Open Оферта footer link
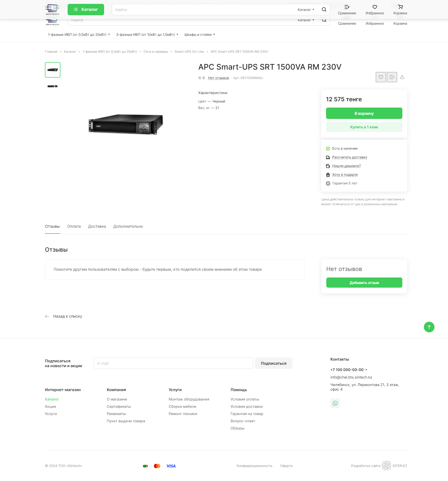 click(286, 466)
